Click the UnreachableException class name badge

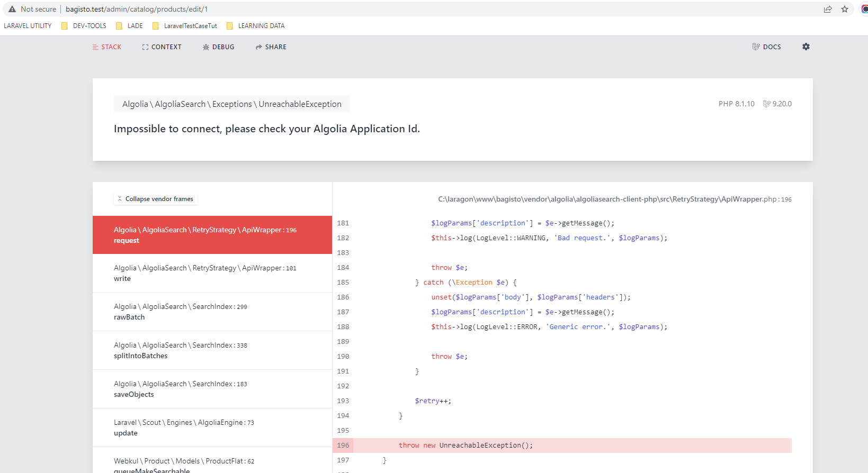click(232, 104)
